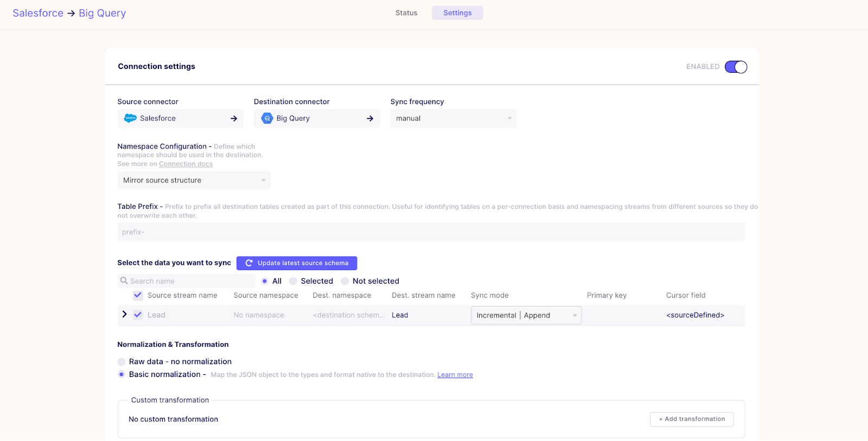Select the All filter radio button

click(x=265, y=281)
